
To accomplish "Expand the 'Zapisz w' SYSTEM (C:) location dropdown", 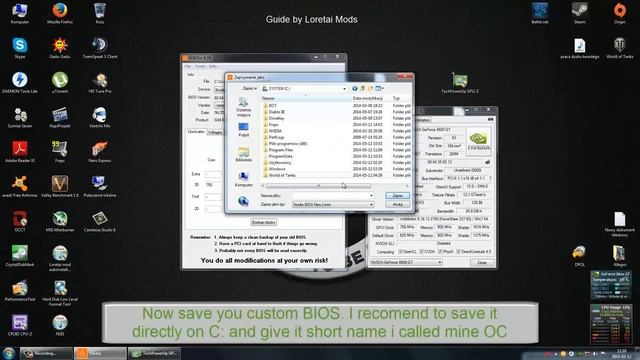I will 344,89.
